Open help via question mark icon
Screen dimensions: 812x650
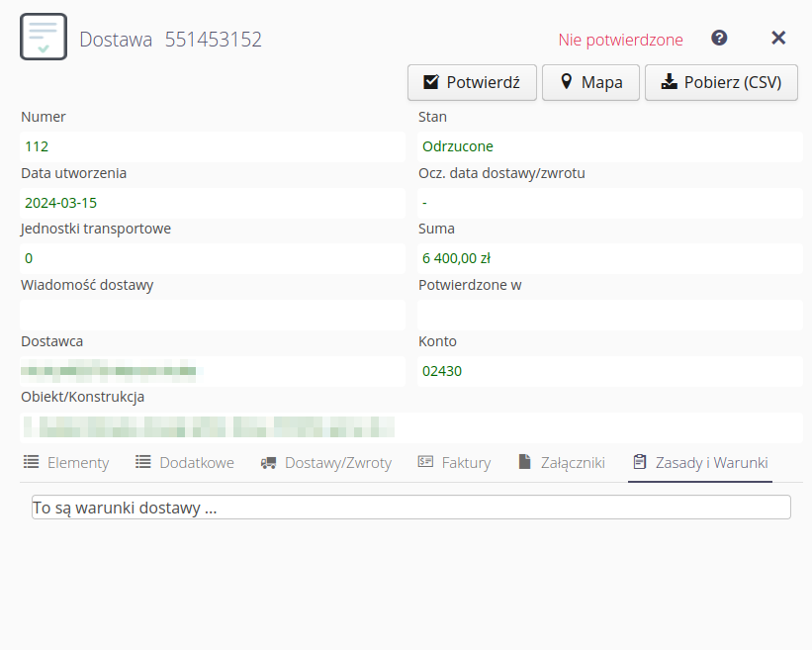point(719,39)
